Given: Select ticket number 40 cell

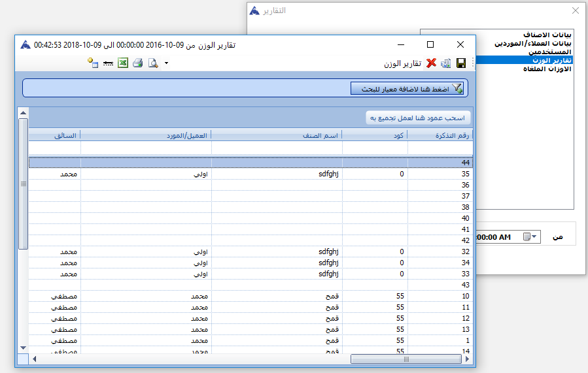Looking at the screenshot, I should [x=440, y=218].
